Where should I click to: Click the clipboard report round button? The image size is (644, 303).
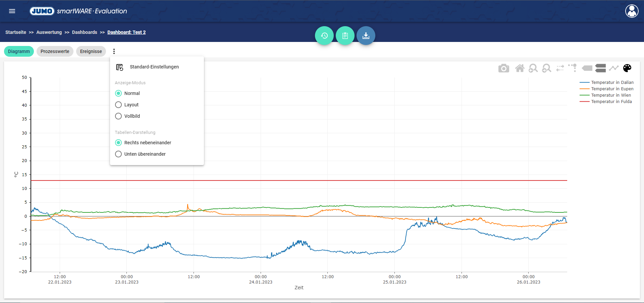tap(345, 36)
